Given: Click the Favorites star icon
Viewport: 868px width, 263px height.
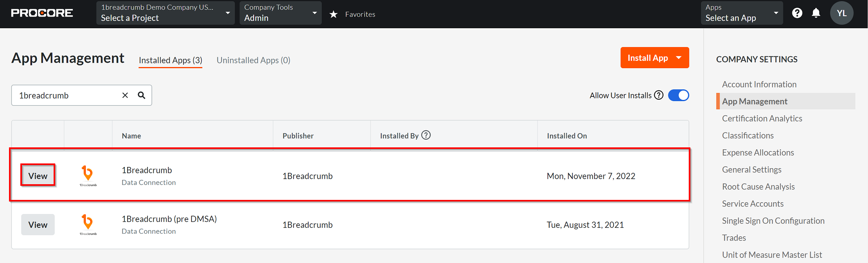Looking at the screenshot, I should point(333,15).
